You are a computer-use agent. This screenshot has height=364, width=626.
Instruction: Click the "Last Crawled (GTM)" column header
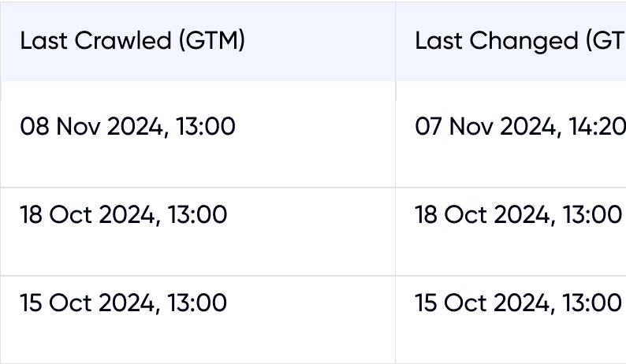click(x=132, y=42)
